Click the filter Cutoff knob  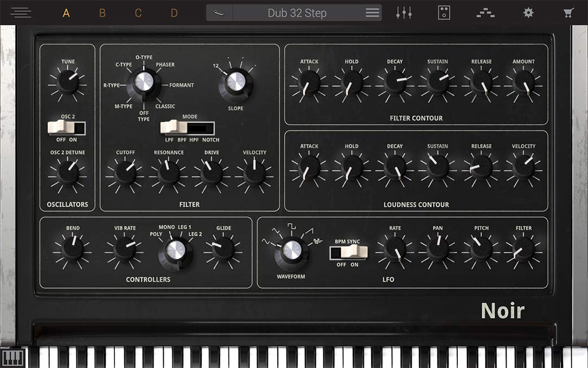click(125, 173)
